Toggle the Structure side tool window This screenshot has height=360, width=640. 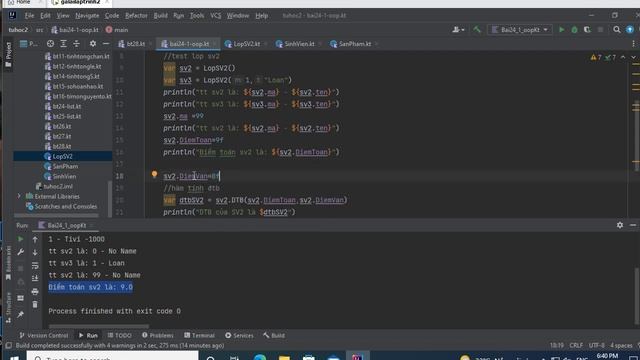click(x=8, y=308)
